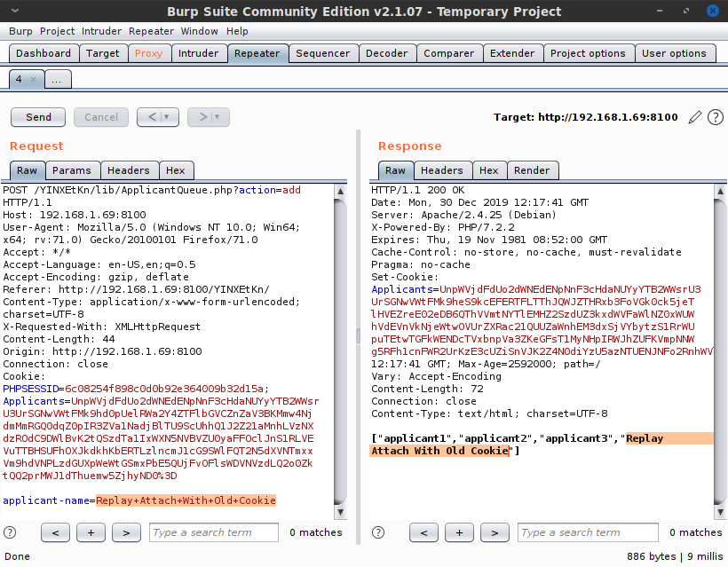Open the Render tab in Response
The height and width of the screenshot is (567, 728).
[x=532, y=170]
